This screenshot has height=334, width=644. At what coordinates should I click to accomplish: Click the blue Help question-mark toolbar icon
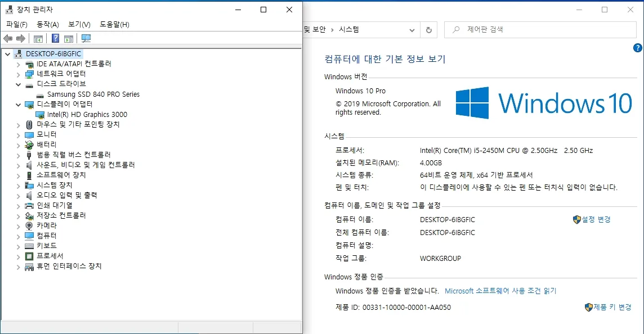coord(55,39)
